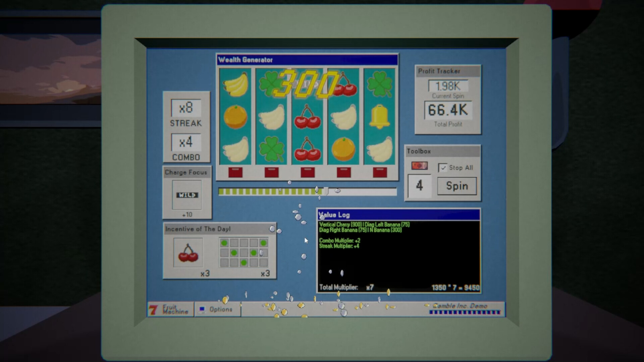Click the 66.4K Total Profit value
Viewport: 644px width, 362px height.
click(448, 110)
